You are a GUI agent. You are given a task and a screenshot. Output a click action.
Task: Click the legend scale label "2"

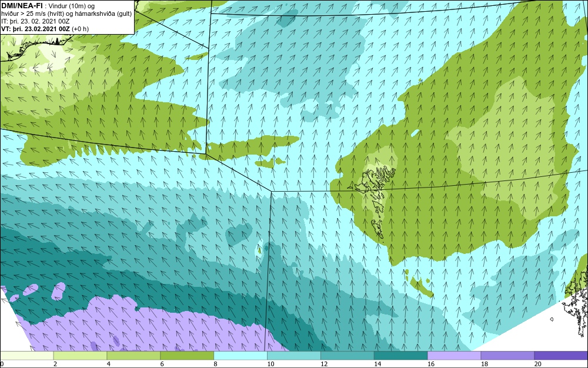(x=55, y=364)
